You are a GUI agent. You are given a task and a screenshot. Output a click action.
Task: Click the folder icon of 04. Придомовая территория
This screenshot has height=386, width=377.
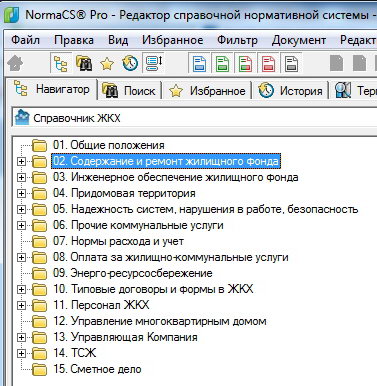(x=40, y=193)
